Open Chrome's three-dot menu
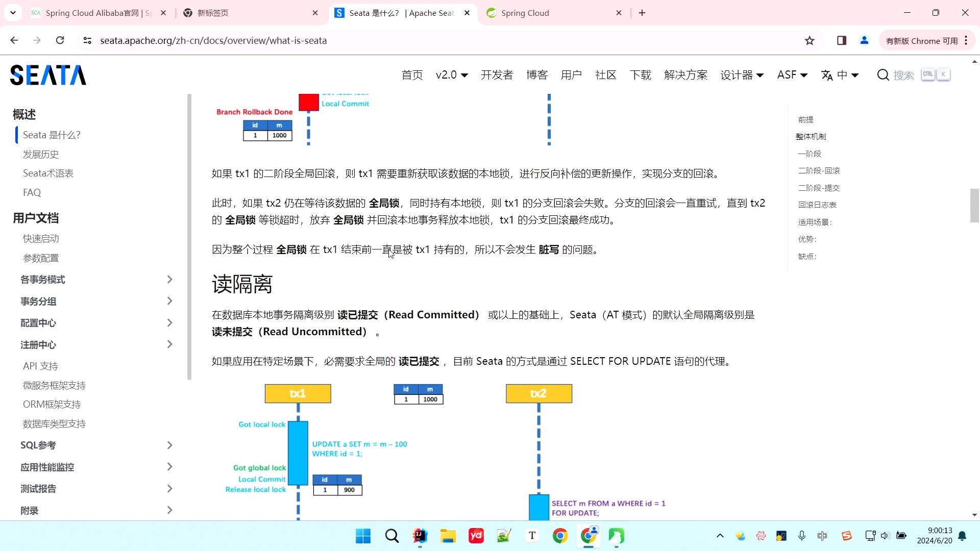The width and height of the screenshot is (980, 551). click(966, 40)
